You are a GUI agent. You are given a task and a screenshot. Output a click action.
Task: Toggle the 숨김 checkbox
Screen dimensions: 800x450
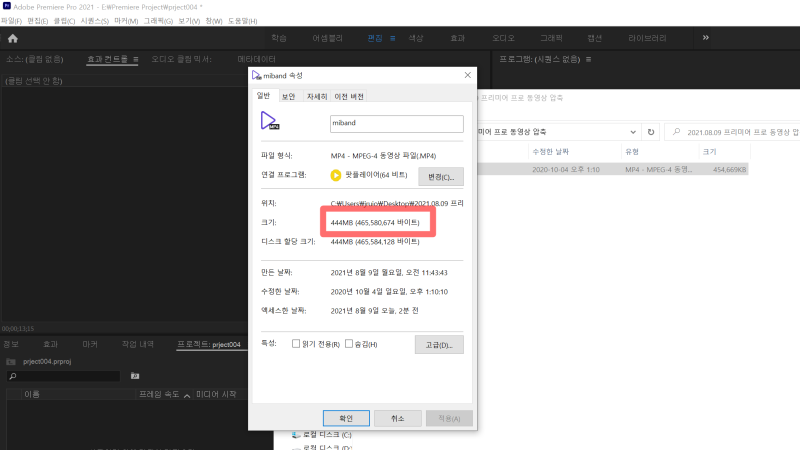pos(349,344)
